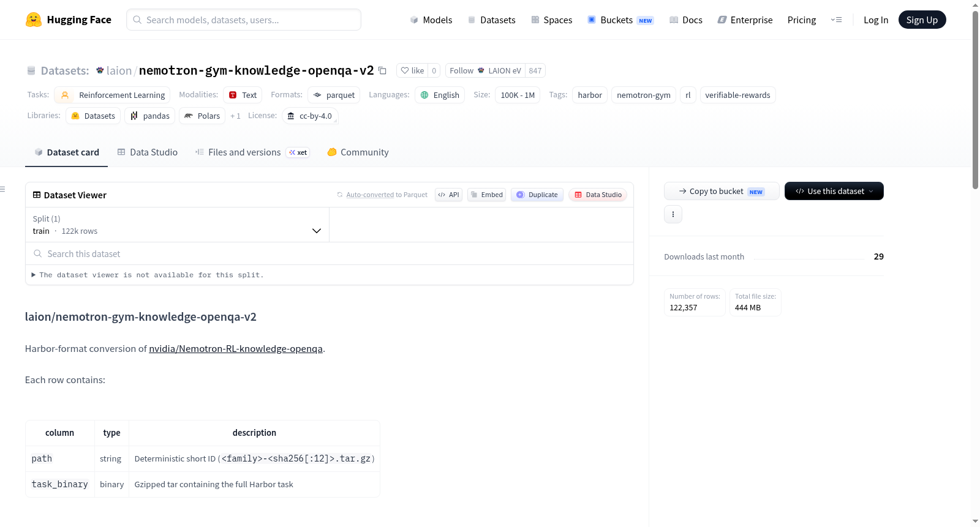The image size is (980, 527).
Task: Open the three-dot more options menu
Action: (673, 214)
